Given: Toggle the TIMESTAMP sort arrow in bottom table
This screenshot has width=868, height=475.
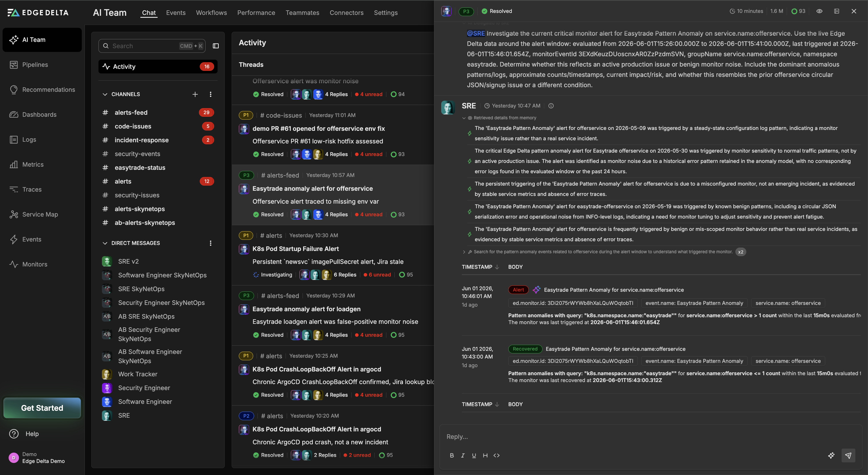Looking at the screenshot, I should 497,404.
